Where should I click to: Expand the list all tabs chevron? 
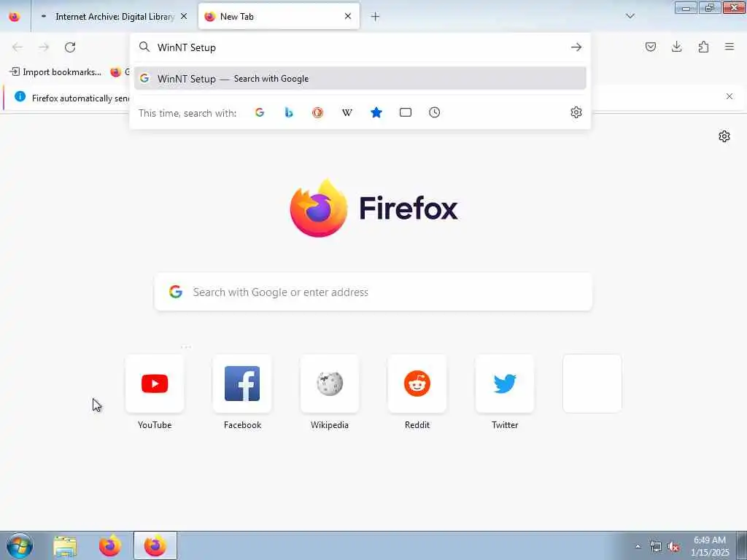click(x=630, y=16)
